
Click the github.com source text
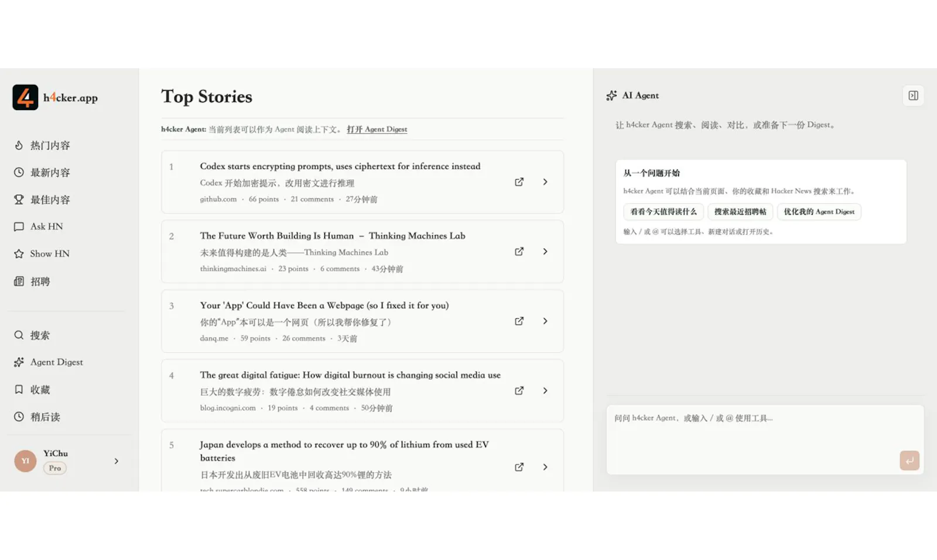(218, 199)
